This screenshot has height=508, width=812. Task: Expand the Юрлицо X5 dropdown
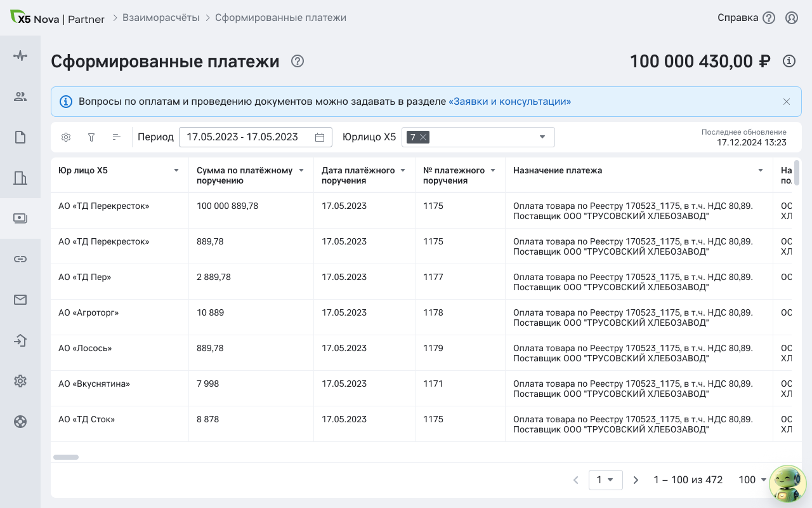(542, 137)
